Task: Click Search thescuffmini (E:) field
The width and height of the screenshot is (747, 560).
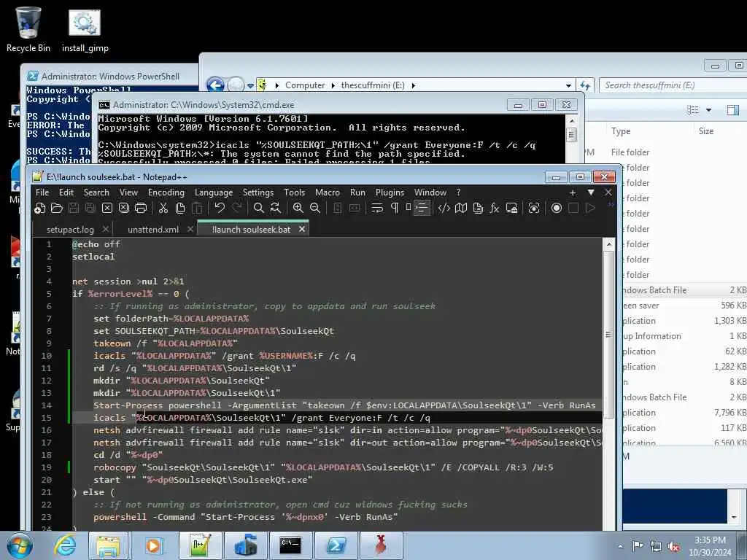Action: 673,86
